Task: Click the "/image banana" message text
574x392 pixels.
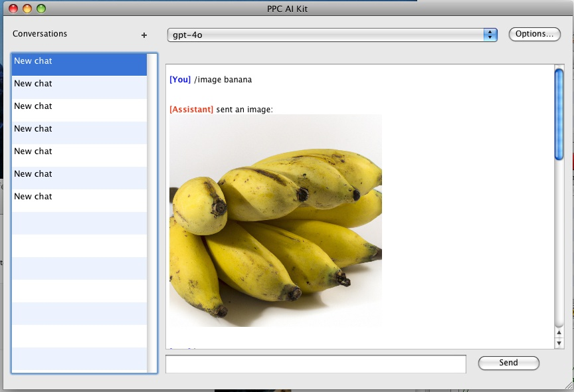Action: click(x=223, y=80)
